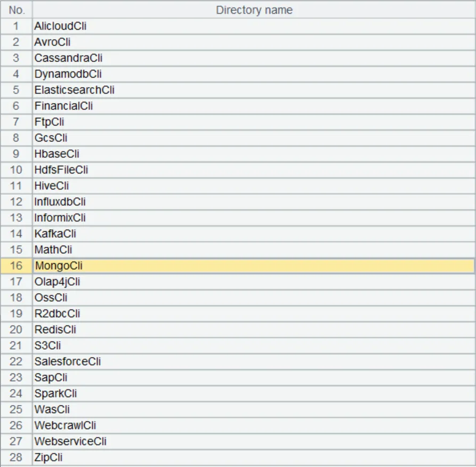Viewport: 476px width, 467px height.
Task: Pick the InformixCli row
Action: pyautogui.click(x=254, y=218)
